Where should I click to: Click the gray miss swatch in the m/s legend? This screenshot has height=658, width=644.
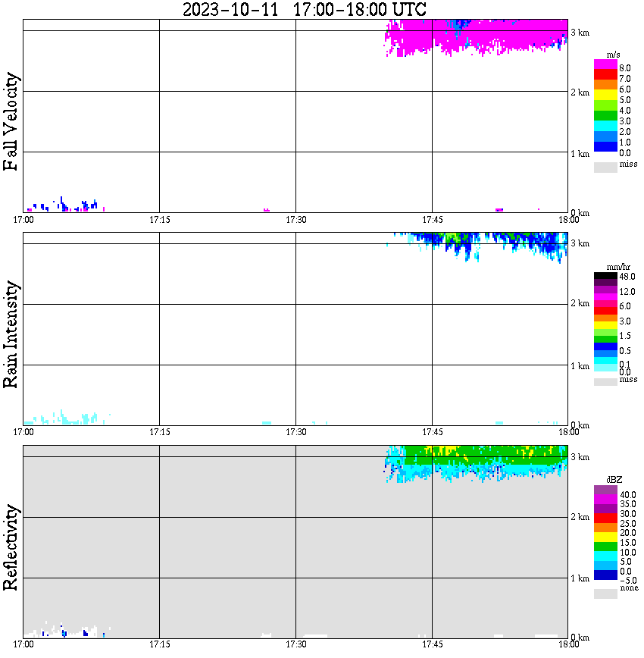[x=605, y=167]
